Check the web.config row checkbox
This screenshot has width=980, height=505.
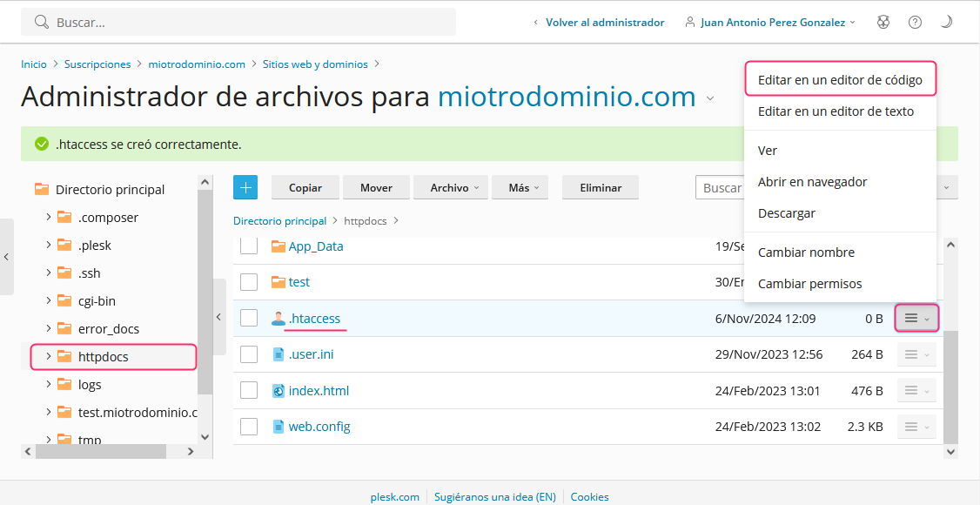249,427
